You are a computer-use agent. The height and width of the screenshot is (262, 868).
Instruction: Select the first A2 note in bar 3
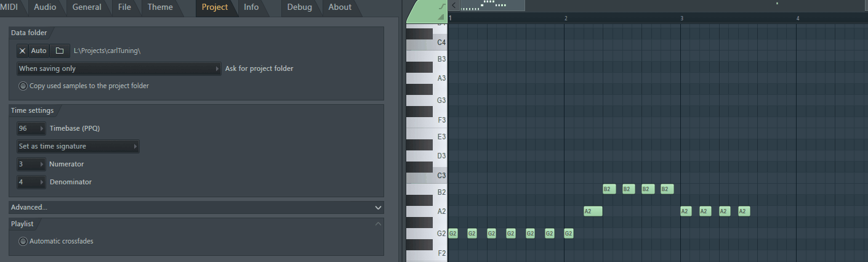click(x=686, y=211)
